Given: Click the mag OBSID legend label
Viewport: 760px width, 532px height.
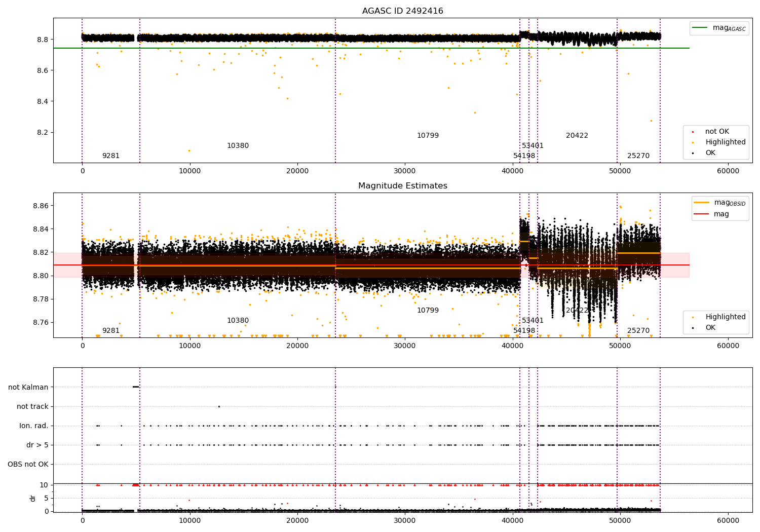Looking at the screenshot, I should 730,203.
